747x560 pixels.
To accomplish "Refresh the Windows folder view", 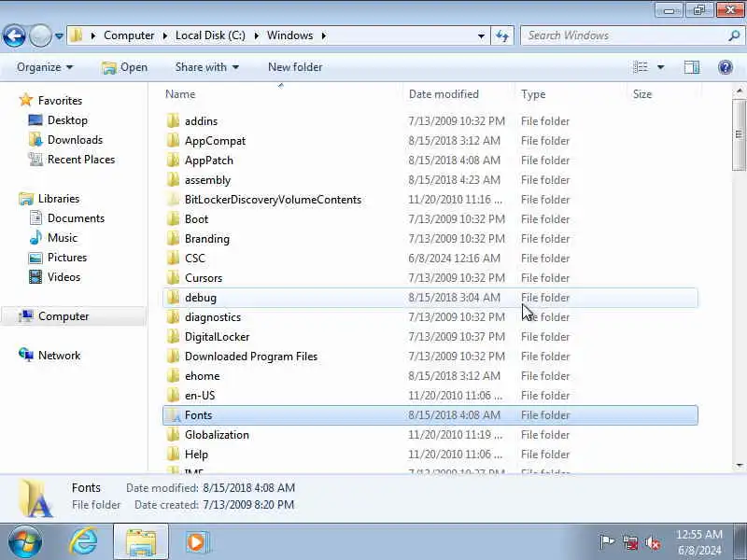I will (502, 35).
